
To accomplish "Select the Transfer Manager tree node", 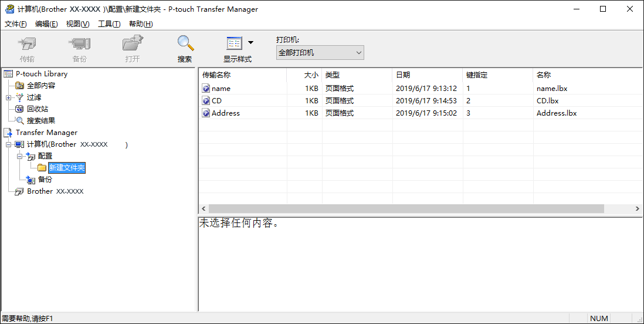I will (46, 133).
